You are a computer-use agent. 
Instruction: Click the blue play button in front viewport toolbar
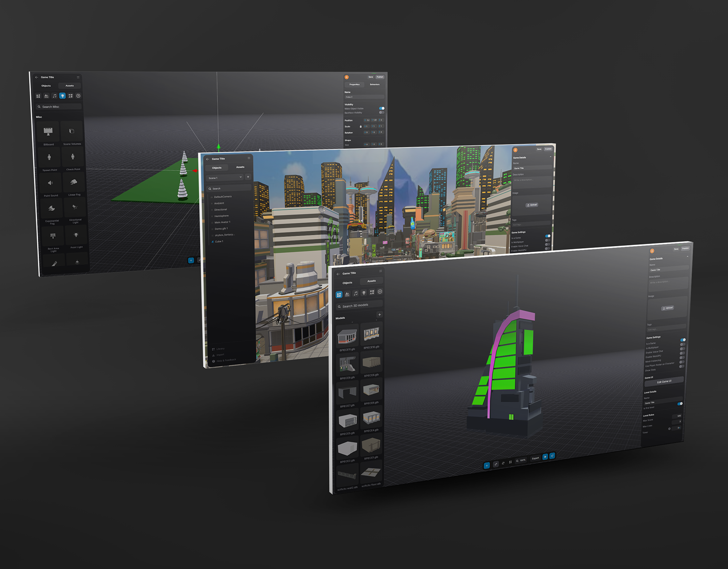[x=545, y=457]
